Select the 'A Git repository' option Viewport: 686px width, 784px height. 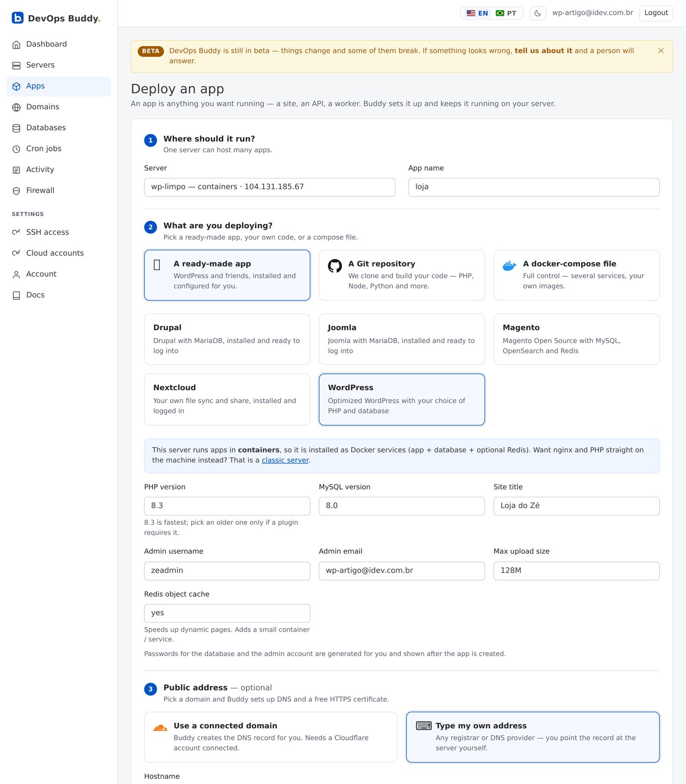pos(402,275)
